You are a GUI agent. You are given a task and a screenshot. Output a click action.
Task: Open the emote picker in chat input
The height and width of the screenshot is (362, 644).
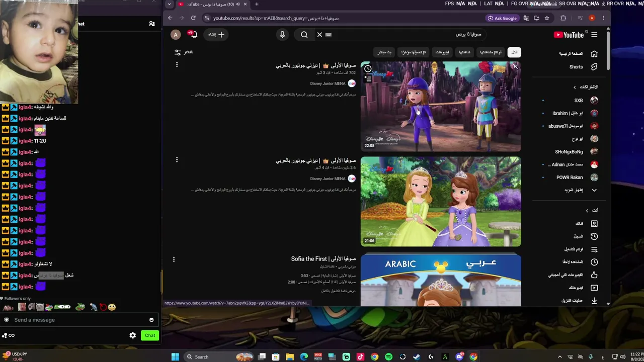pyautogui.click(x=151, y=320)
